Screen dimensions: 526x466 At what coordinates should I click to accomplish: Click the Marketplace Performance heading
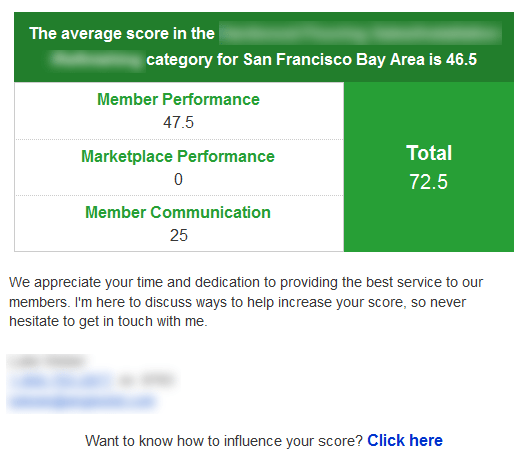(x=178, y=157)
